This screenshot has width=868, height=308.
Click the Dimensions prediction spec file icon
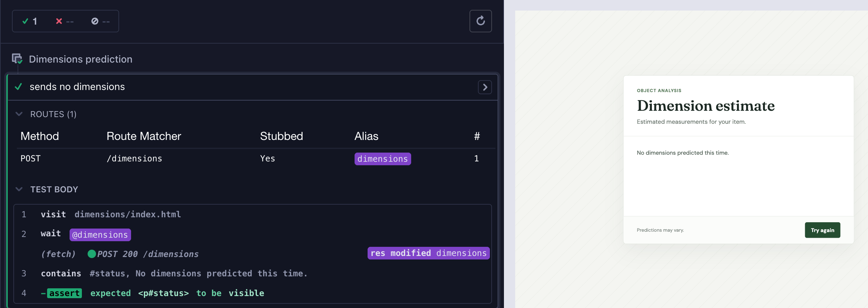tap(17, 59)
